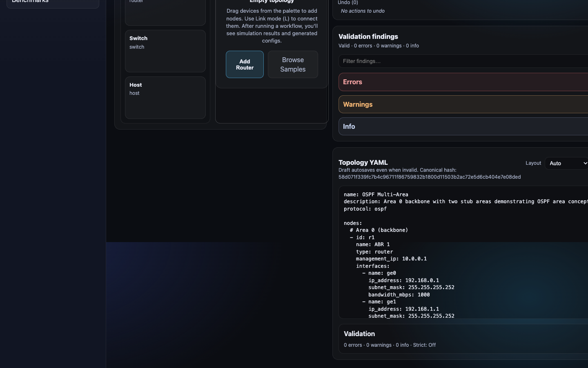Click the Empty topology Add Router card area
Viewport: 588px width, 368px height.
tap(272, 41)
